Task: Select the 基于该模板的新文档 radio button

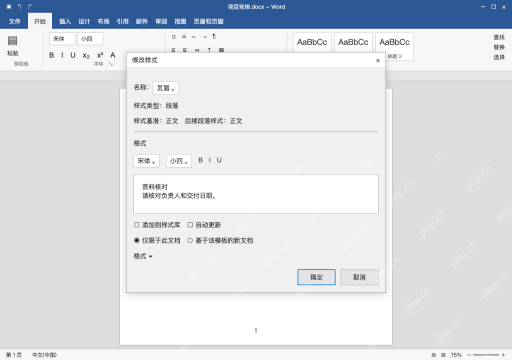Action: tap(190, 240)
